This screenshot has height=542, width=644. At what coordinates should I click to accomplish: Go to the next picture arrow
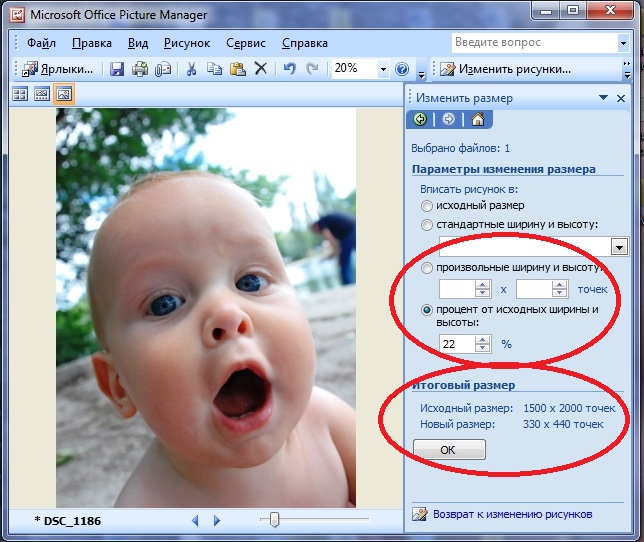(x=217, y=521)
